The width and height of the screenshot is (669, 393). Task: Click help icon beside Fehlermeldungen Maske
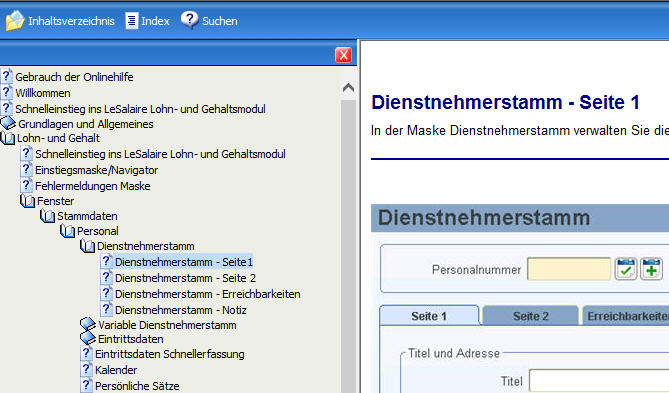[26, 185]
